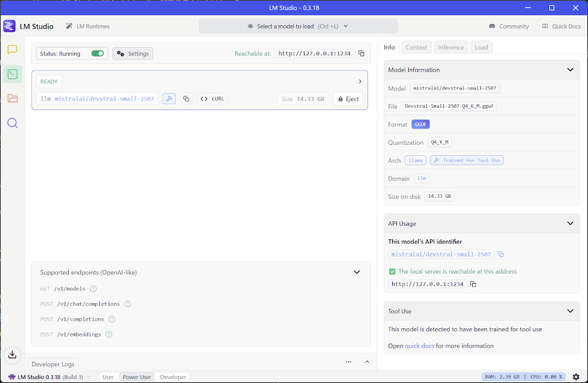
Task: Open app settings gear in status bar
Action: [576, 377]
